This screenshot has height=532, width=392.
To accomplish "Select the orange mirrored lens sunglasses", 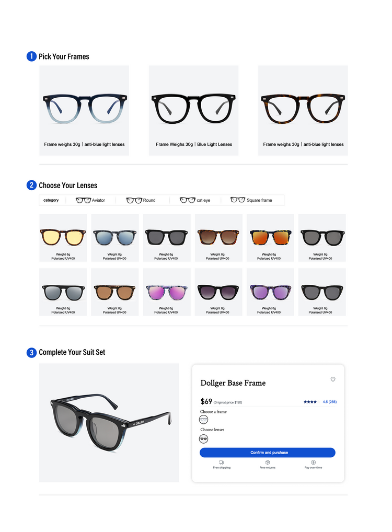I will pos(271,238).
